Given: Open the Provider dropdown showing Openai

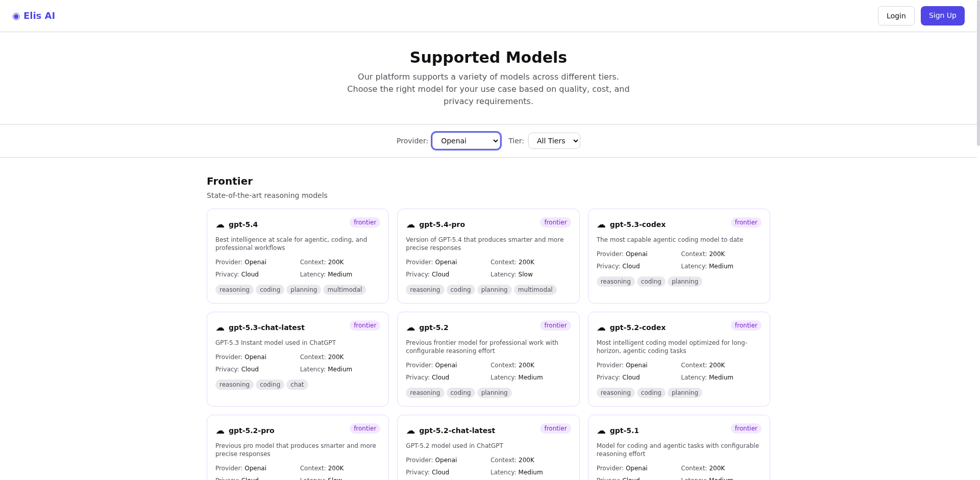Looking at the screenshot, I should click(465, 141).
